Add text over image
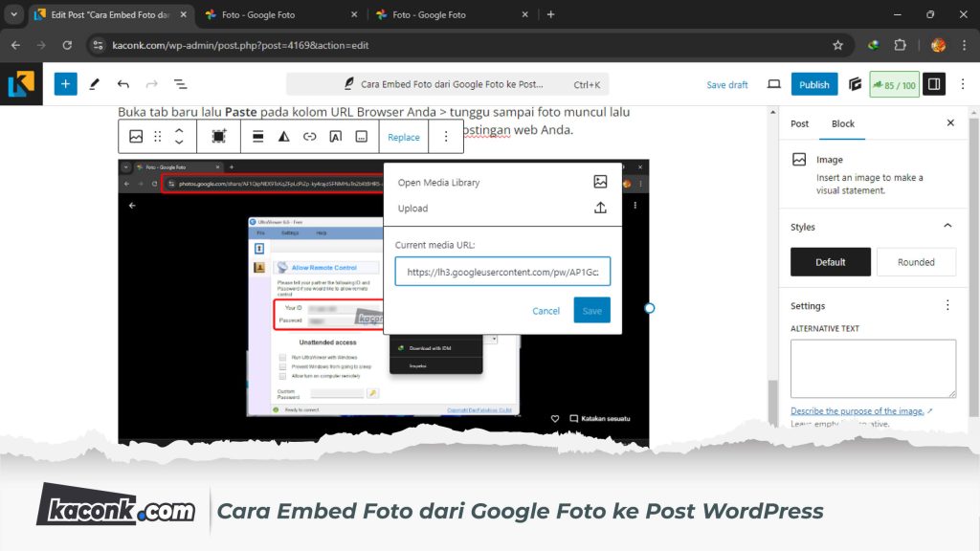The width and height of the screenshot is (980, 551). point(336,136)
